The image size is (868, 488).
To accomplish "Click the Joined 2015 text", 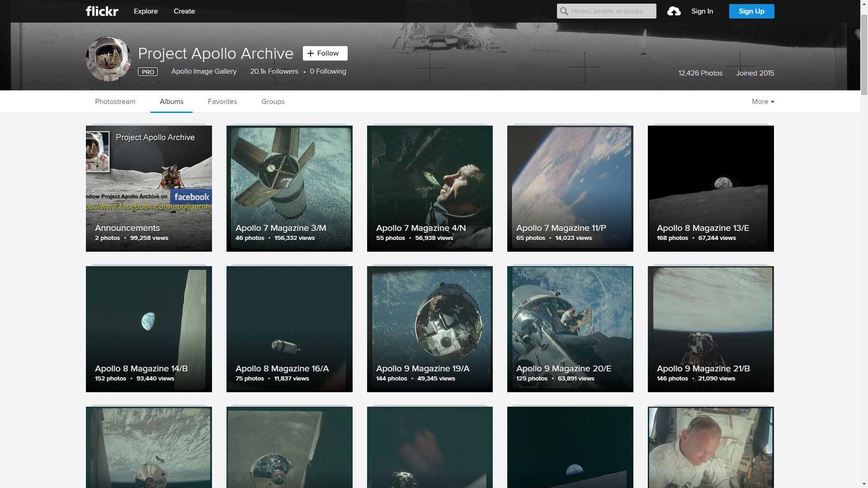I will (x=755, y=73).
